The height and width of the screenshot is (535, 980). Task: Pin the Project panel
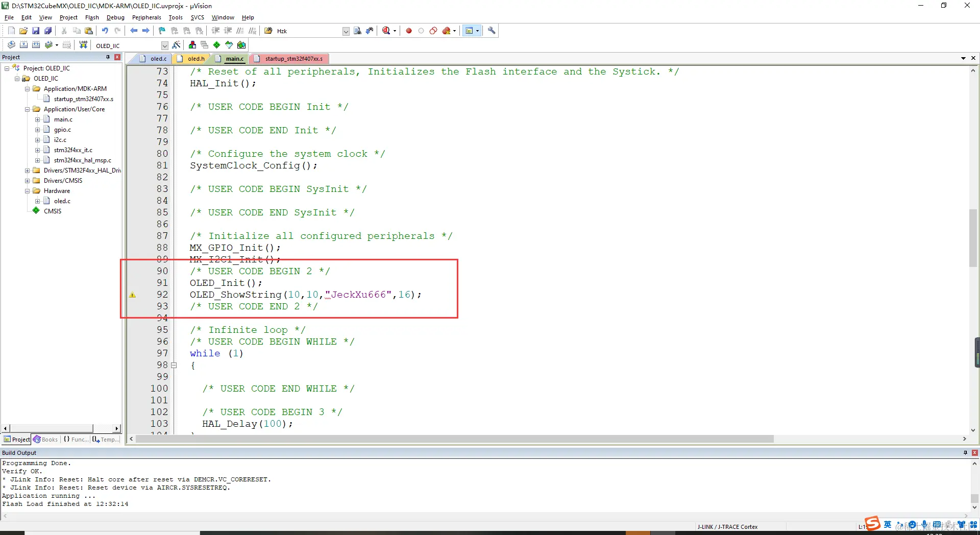(x=108, y=57)
